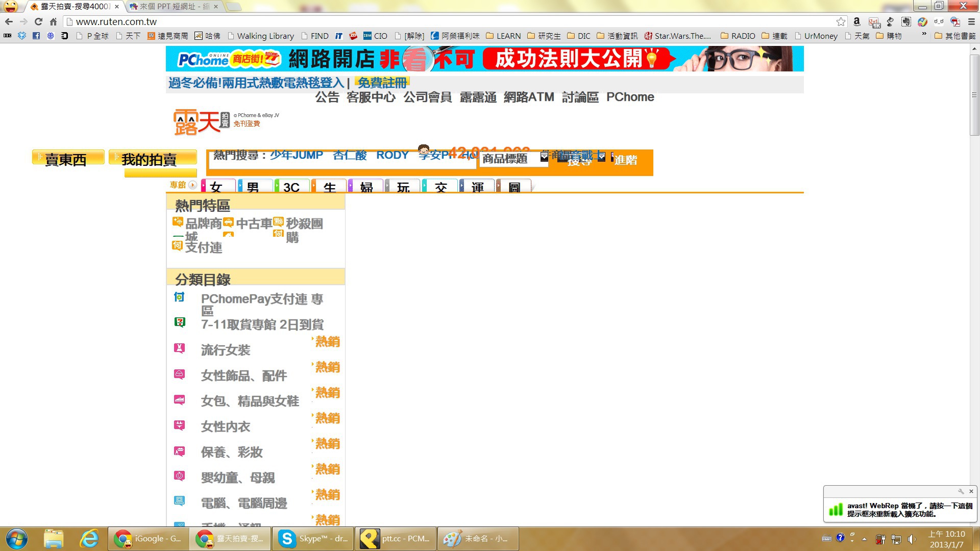The width and height of the screenshot is (980, 551).
Task: Open the Windows Start button
Action: coord(17,539)
